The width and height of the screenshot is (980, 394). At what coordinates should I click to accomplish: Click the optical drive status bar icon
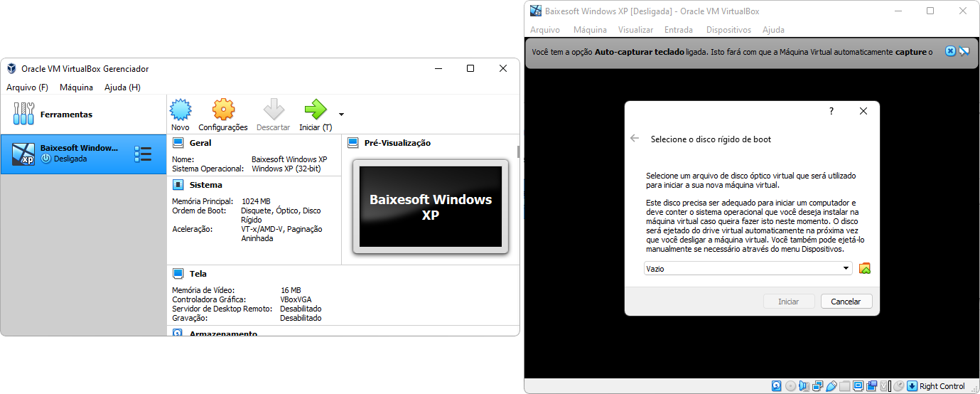[790, 386]
